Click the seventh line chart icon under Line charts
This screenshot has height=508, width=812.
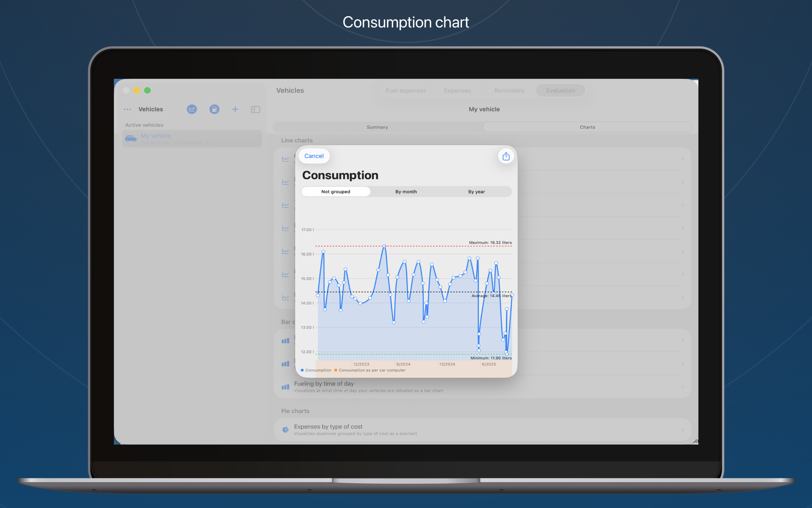(285, 298)
